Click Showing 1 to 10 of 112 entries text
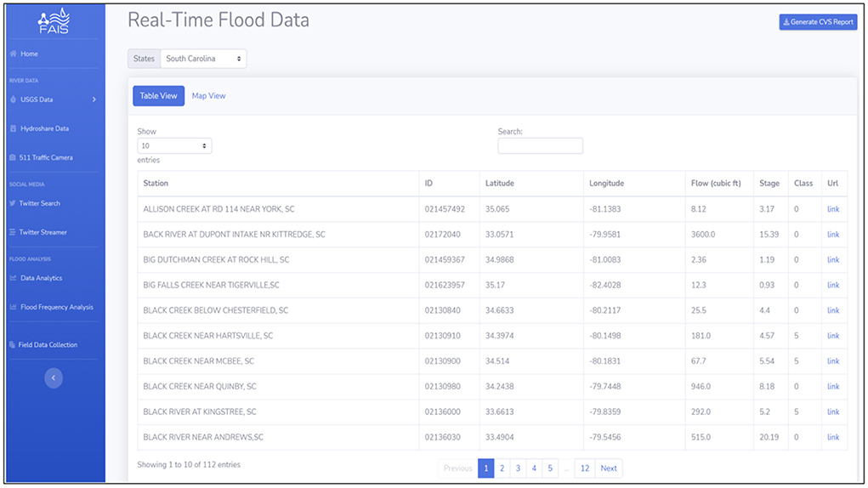This screenshot has width=868, height=488. click(189, 465)
